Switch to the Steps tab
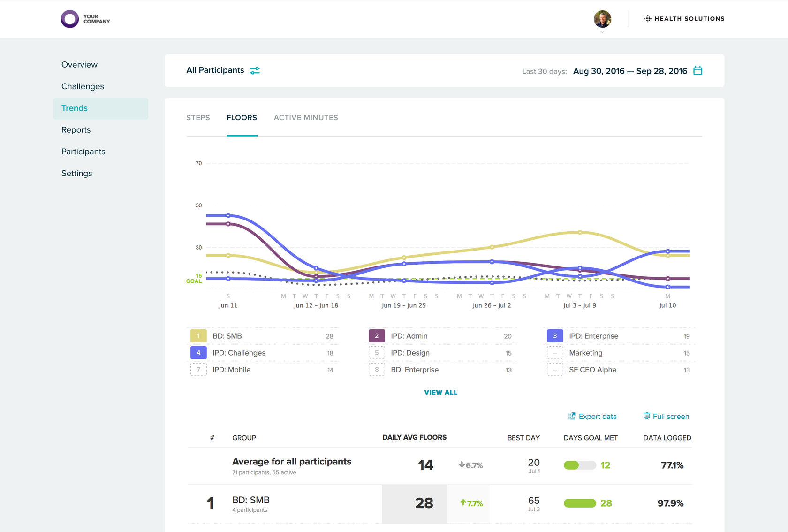This screenshot has height=532, width=788. click(198, 118)
